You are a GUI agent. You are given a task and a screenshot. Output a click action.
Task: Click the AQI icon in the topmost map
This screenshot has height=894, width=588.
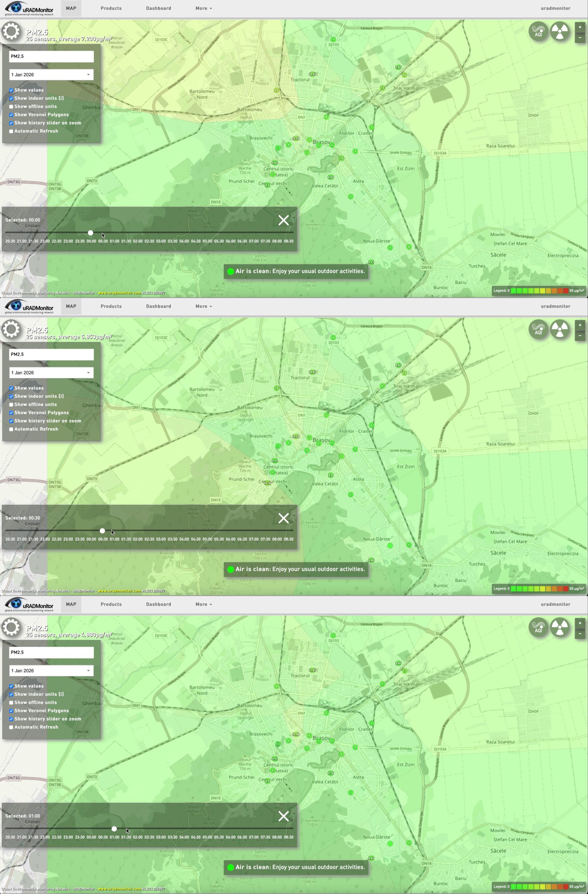538,31
